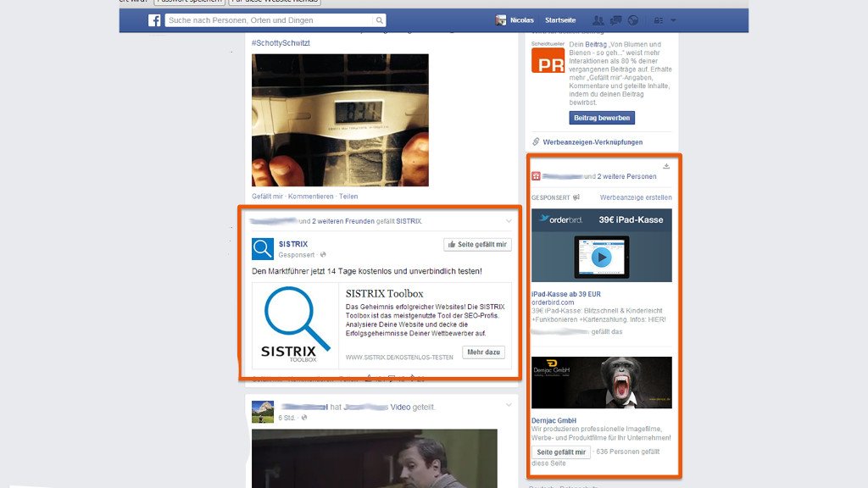Click Teilen under the scale photo

tap(348, 197)
